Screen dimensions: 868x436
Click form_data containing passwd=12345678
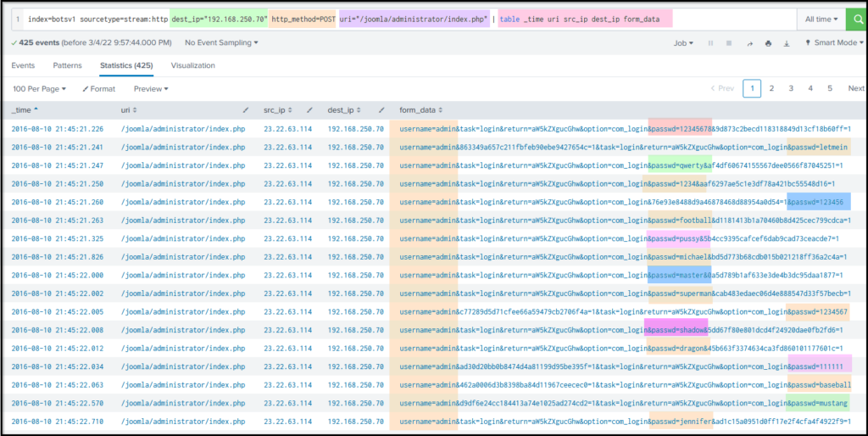tap(625, 129)
